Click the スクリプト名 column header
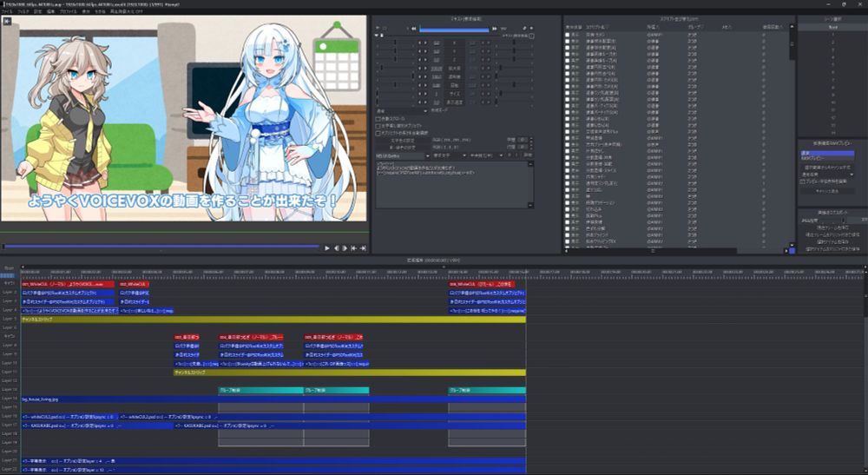Viewport: 868px width, 475px height. point(596,27)
